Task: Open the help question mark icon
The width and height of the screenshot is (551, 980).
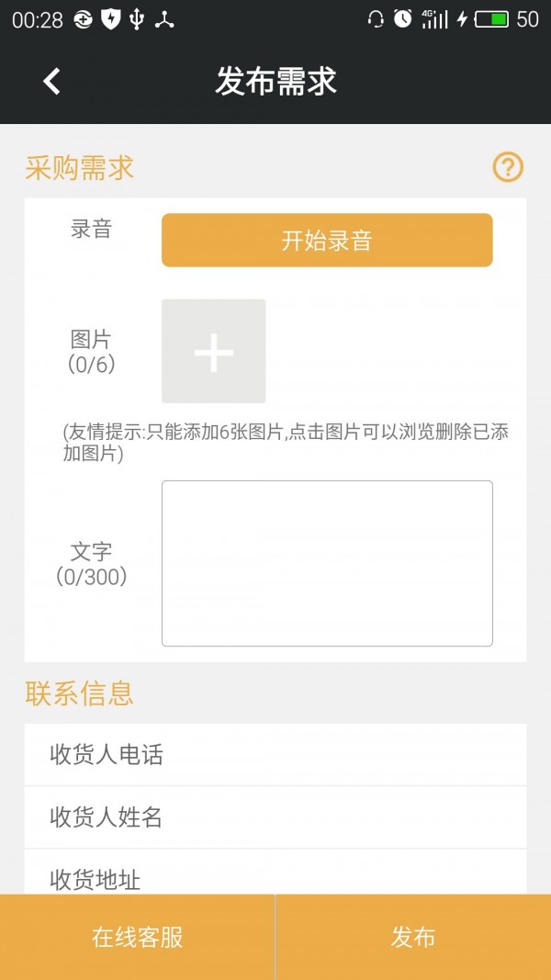Action: tap(508, 167)
